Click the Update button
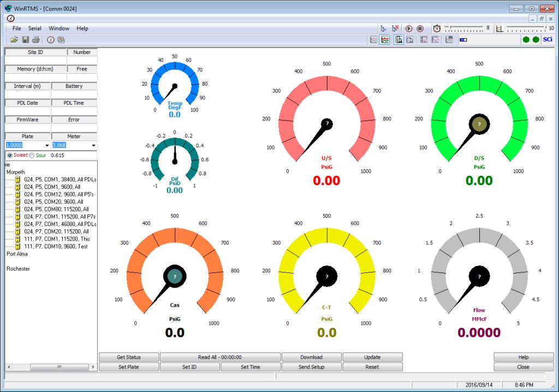This screenshot has height=392, width=559. pos(372,357)
